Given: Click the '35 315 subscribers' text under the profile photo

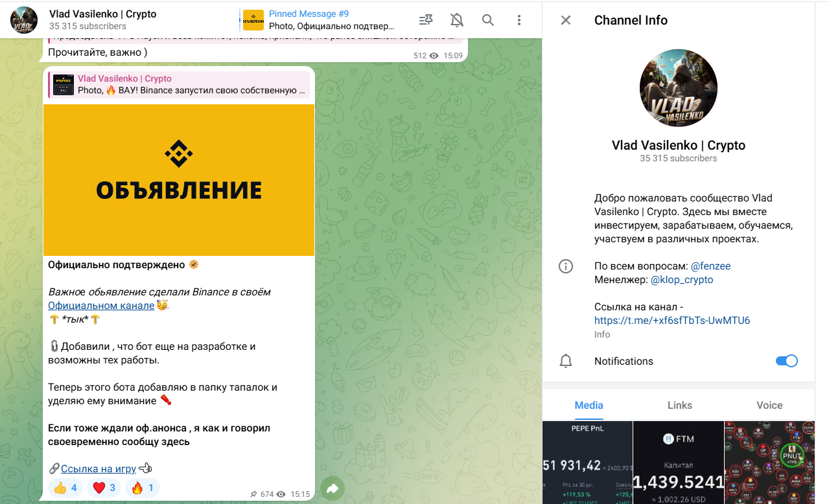Looking at the screenshot, I should pos(679,158).
